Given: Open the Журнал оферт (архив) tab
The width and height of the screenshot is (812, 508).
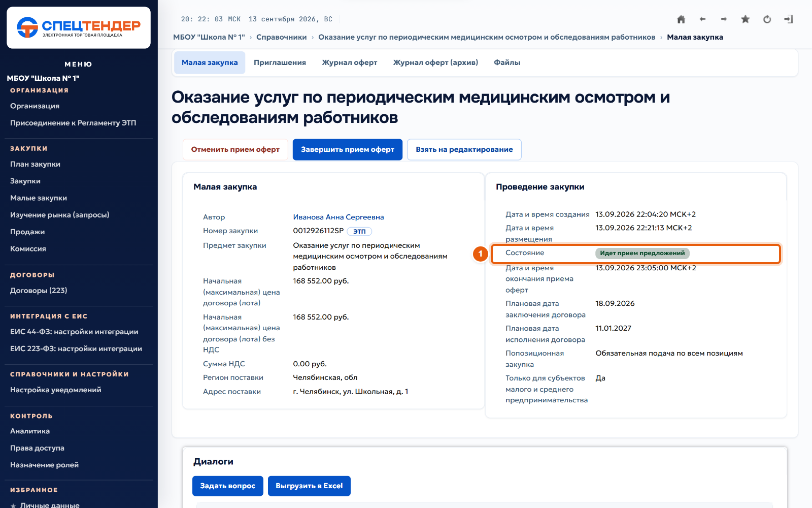Looking at the screenshot, I should click(435, 62).
